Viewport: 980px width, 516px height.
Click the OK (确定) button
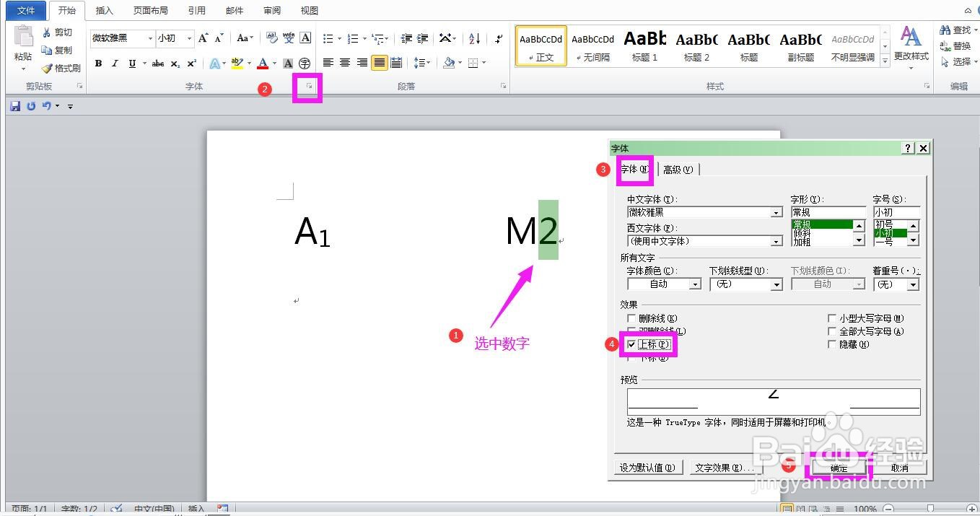coord(839,468)
